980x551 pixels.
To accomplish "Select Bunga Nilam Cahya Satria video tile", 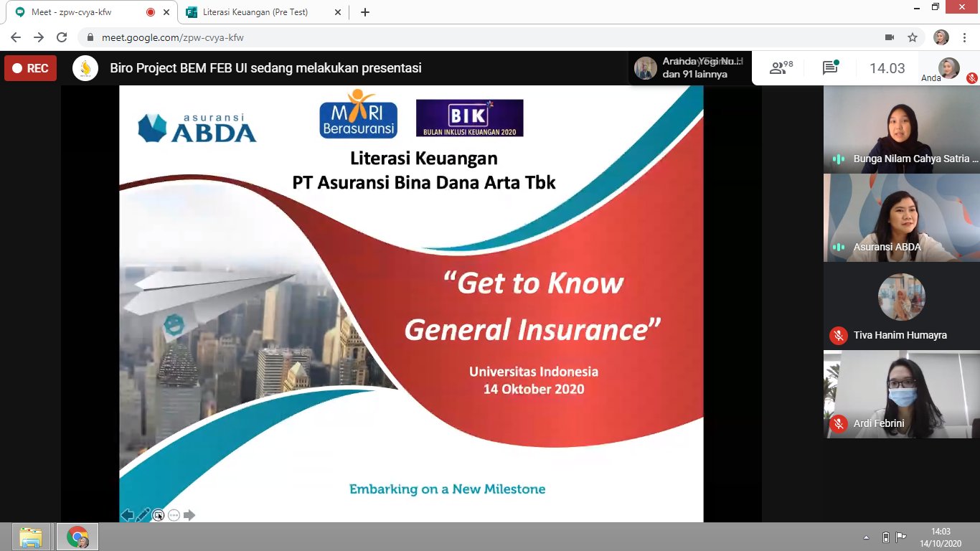I will pos(901,130).
